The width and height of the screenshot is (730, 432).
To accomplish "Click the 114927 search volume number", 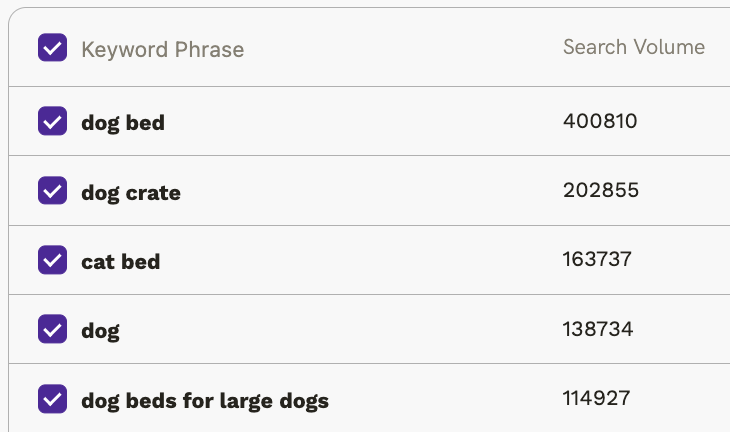I will [x=597, y=399].
